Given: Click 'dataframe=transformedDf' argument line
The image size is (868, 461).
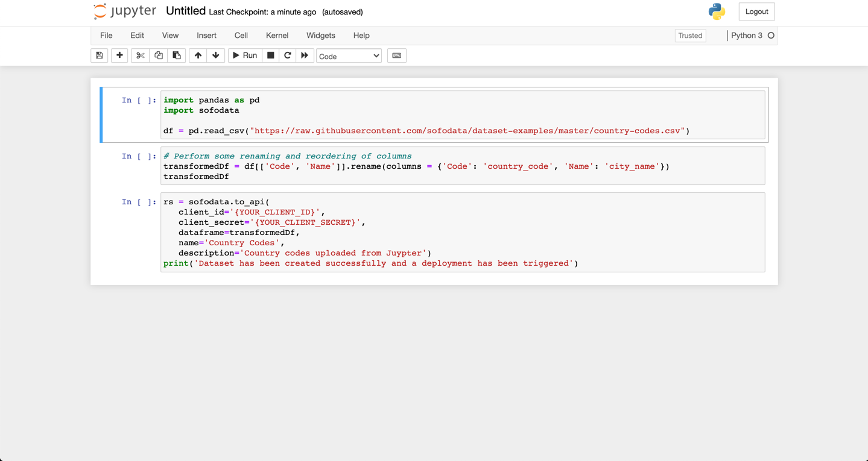Looking at the screenshot, I should [x=239, y=233].
